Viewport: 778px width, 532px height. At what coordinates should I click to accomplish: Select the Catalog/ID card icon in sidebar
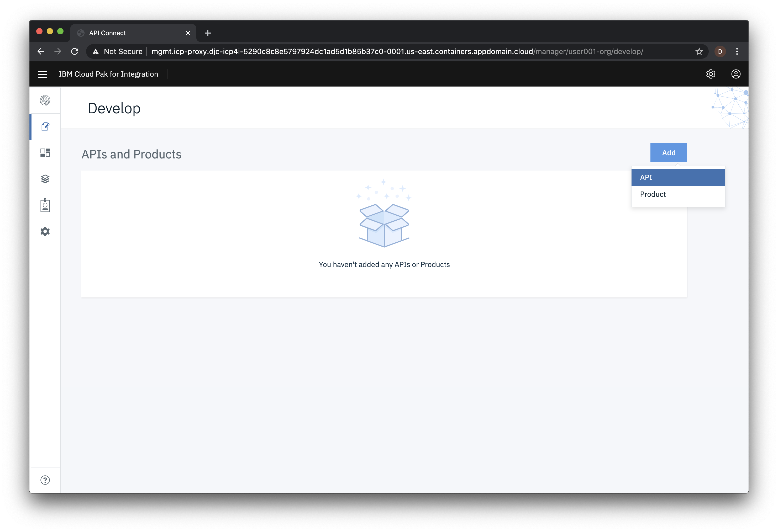(45, 205)
